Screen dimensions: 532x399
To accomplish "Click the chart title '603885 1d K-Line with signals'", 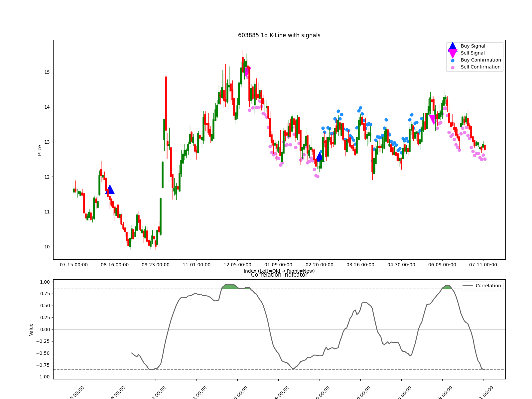I will tap(279, 35).
